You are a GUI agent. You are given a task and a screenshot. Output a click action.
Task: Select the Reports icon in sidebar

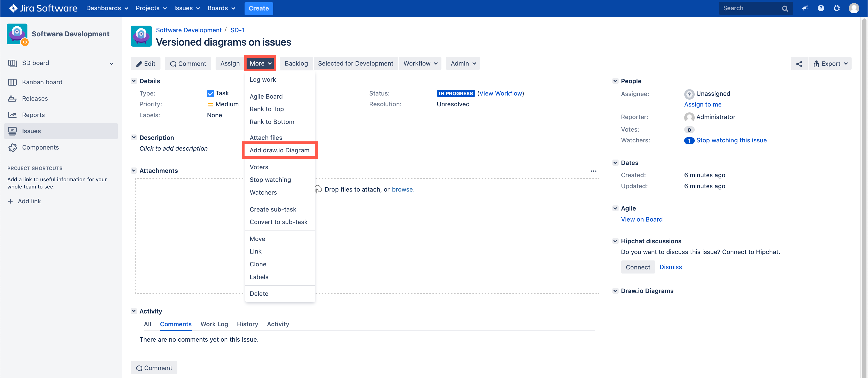12,114
